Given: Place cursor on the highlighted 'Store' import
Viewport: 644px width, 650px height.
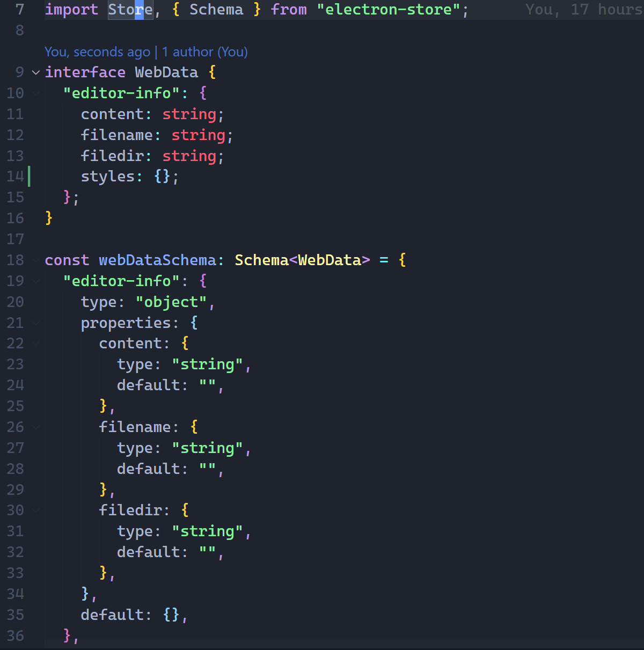Looking at the screenshot, I should 130,10.
